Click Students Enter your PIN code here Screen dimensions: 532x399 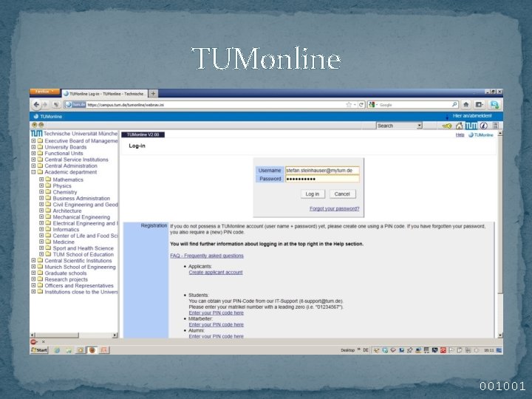tap(216, 313)
